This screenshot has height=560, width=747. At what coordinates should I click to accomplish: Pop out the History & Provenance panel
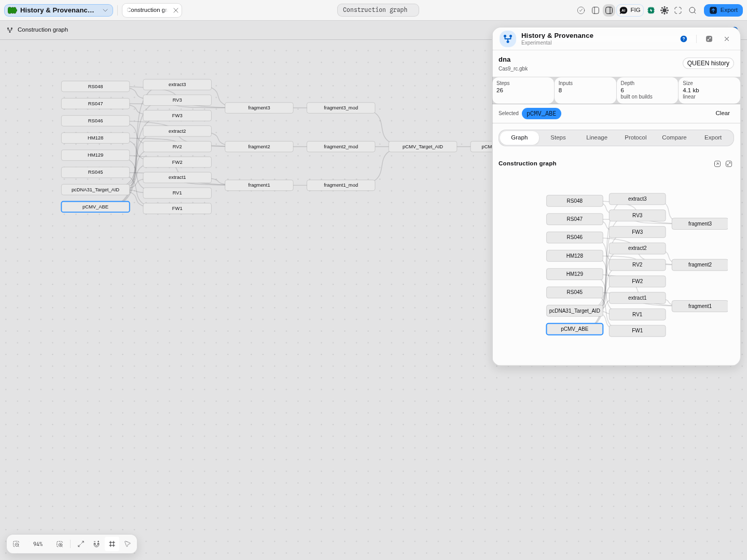coord(709,39)
